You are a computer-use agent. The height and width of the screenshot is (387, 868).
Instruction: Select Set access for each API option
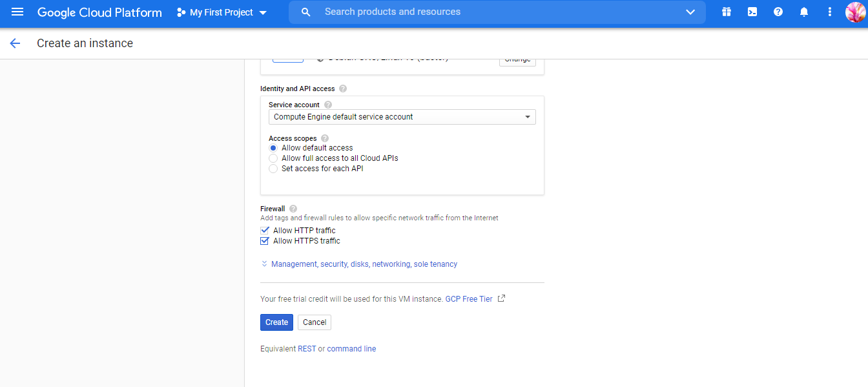point(273,169)
